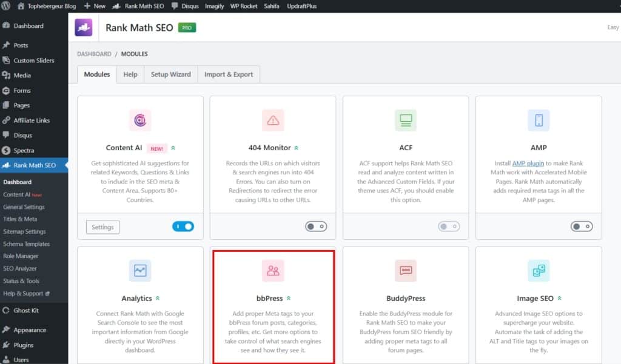Open Schema Templates submenu item
621x364 pixels.
[x=26, y=244]
